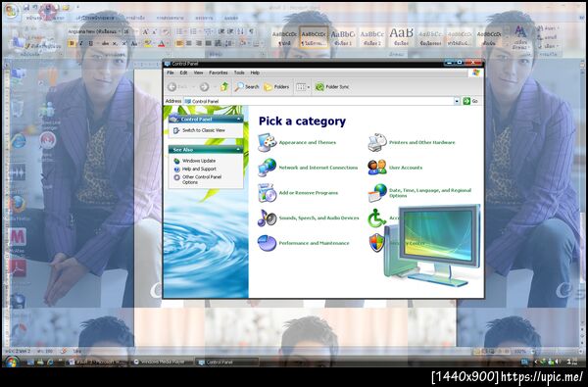Viewport: 588px width, 387px height.
Task: Click Network and Internet Connections text
Action: 318,168
